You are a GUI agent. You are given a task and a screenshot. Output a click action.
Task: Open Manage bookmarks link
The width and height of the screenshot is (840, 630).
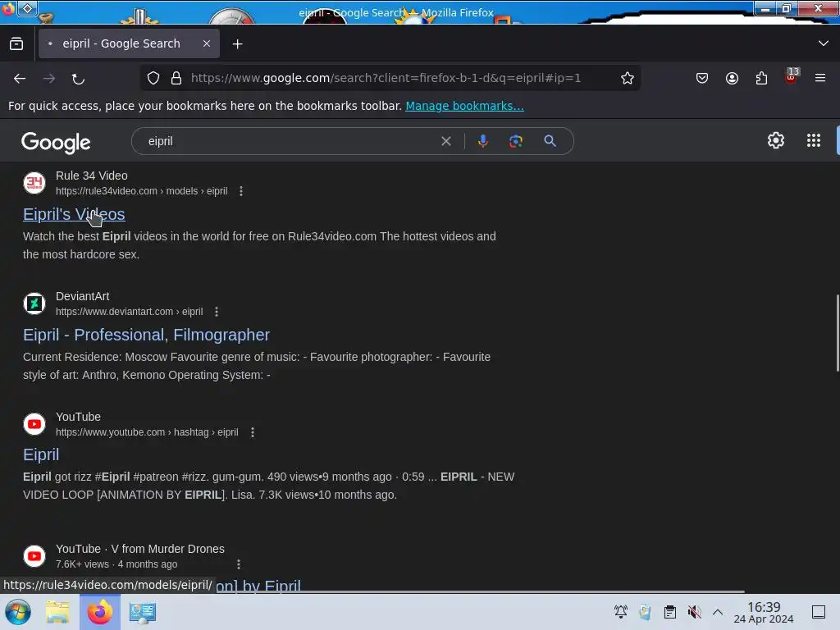click(x=464, y=106)
